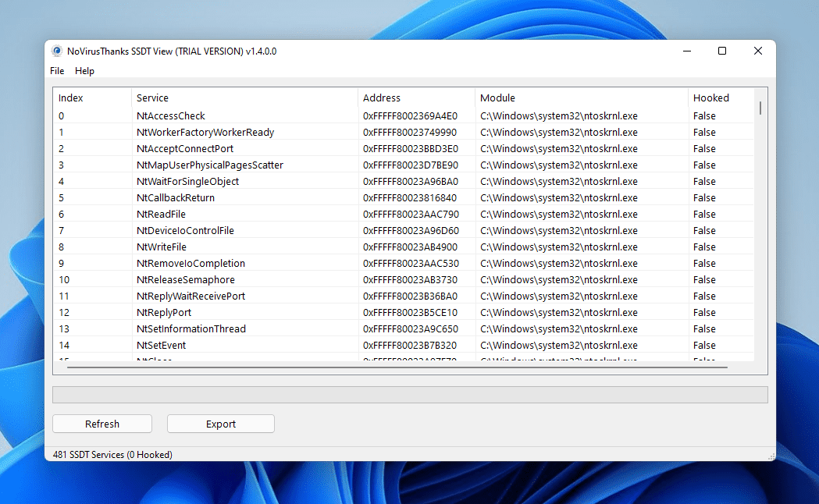Click address 0xFFFFF80023BBD3E0
Image resolution: width=819 pixels, height=504 pixels.
click(410, 149)
